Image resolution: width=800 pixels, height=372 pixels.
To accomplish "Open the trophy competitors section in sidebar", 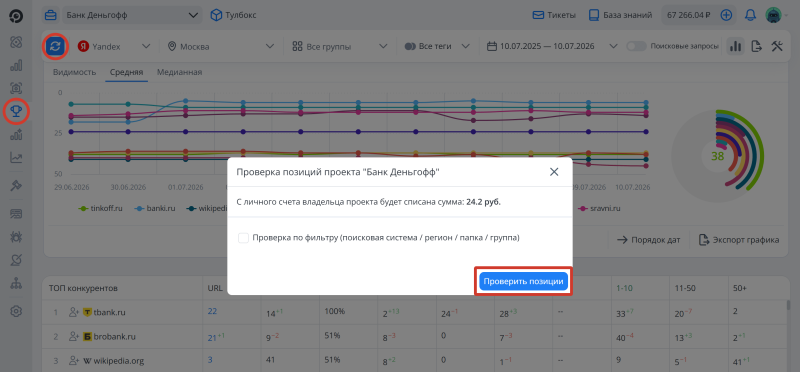I will [x=16, y=110].
